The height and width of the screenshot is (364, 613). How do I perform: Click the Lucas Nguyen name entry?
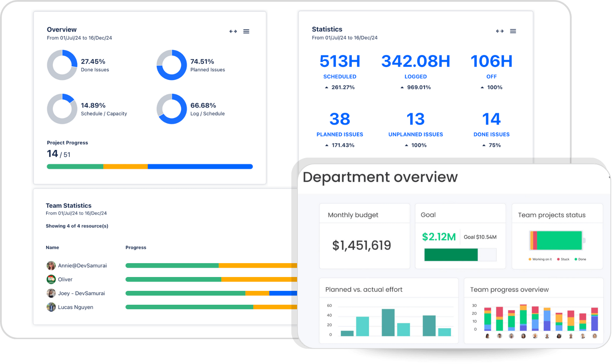tap(75, 307)
